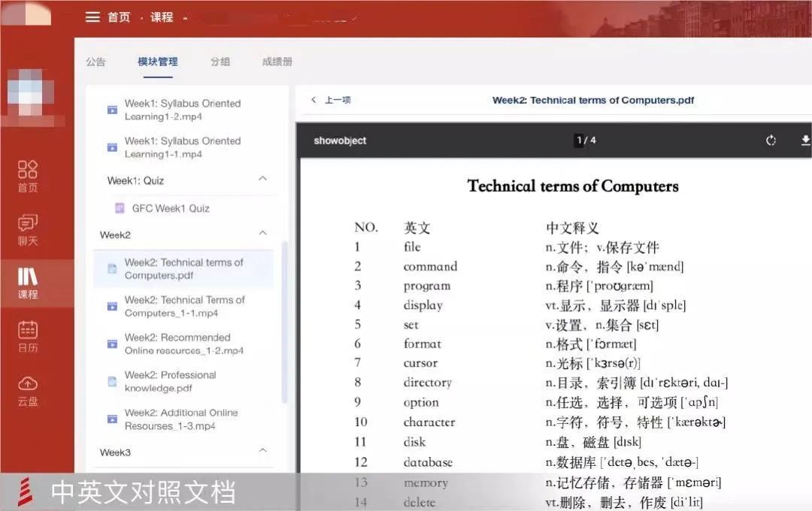Open 日历 calendar in the sidebar
The width and height of the screenshot is (812, 511).
click(28, 337)
